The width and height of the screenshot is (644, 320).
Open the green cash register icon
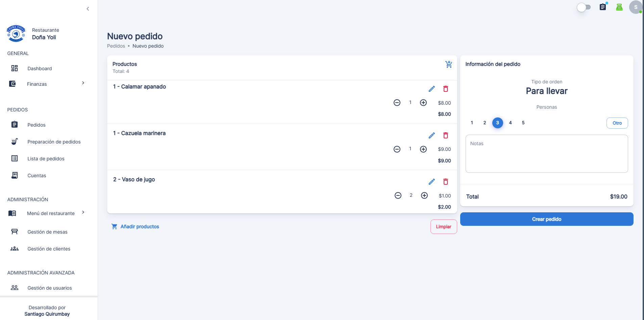tap(619, 7)
